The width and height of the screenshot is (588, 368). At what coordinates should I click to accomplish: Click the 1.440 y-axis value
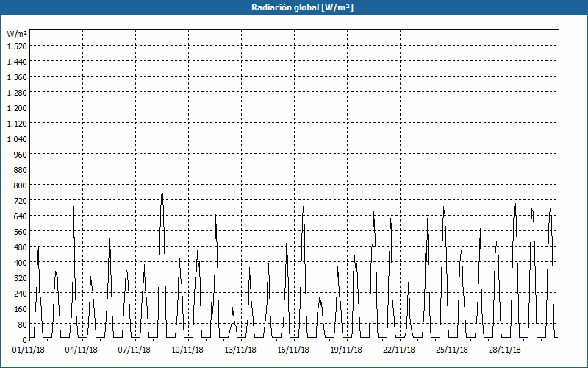pyautogui.click(x=17, y=62)
